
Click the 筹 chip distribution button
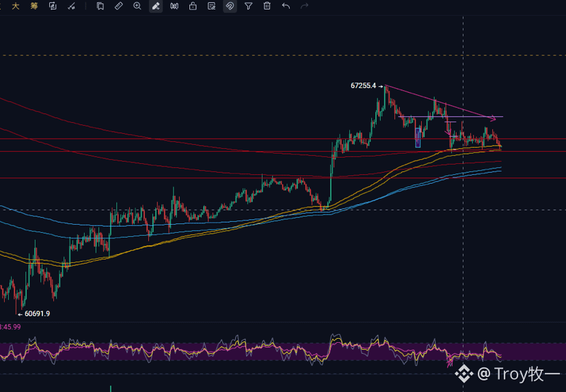point(34,5)
